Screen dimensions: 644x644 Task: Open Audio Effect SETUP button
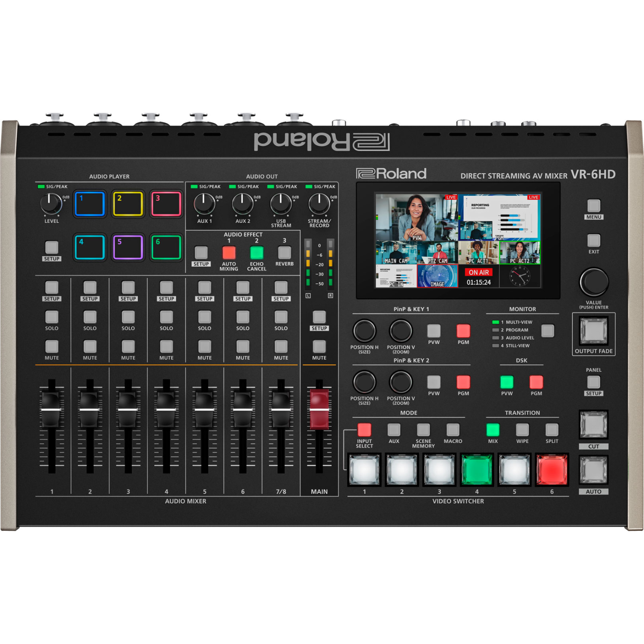[201, 252]
